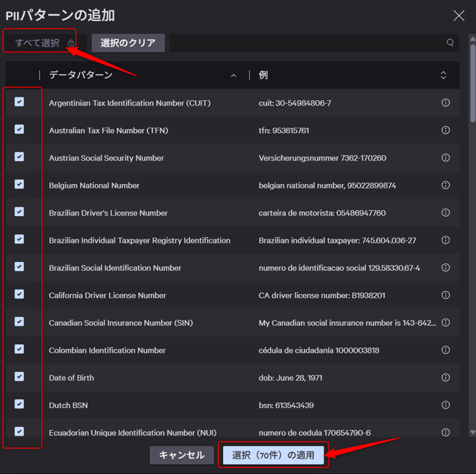476x474 pixels.
Task: Click example belgian national number, 95022899874
Action: 327,185
